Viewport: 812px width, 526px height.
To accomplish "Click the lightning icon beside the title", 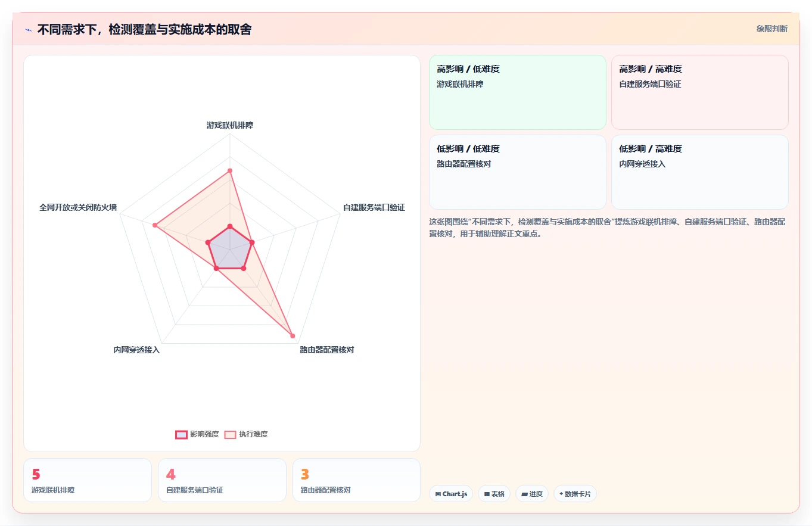I will 28,30.
